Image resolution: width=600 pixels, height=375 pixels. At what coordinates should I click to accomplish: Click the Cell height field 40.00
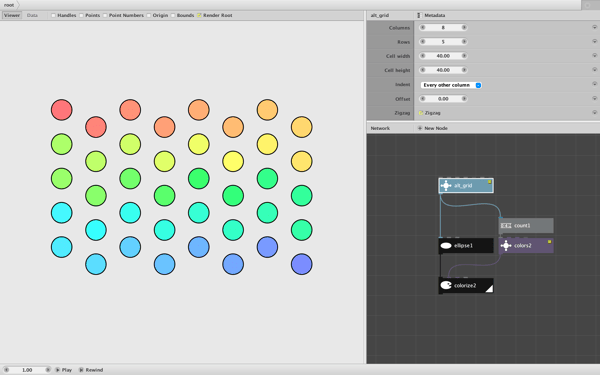pyautogui.click(x=443, y=70)
